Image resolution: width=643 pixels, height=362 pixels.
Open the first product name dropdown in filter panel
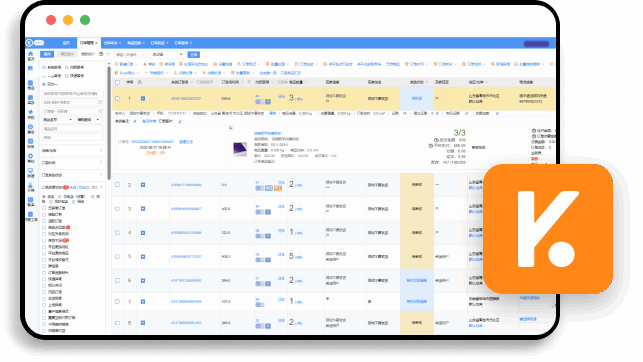[58, 120]
